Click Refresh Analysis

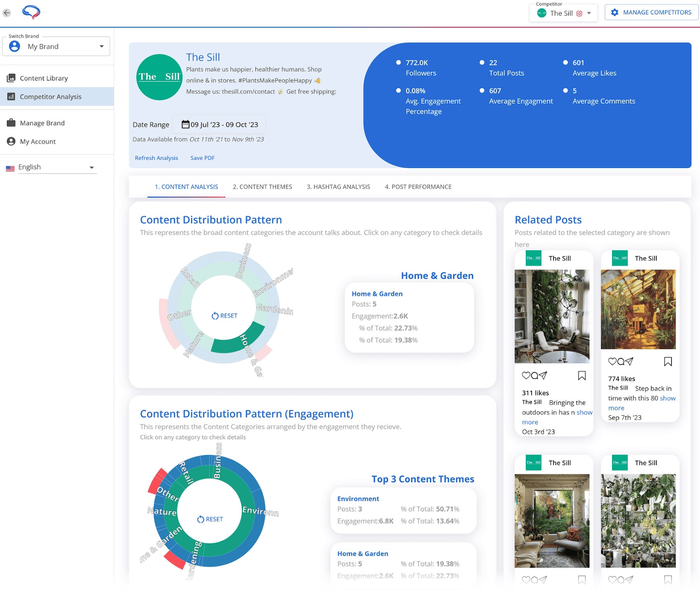coord(156,158)
